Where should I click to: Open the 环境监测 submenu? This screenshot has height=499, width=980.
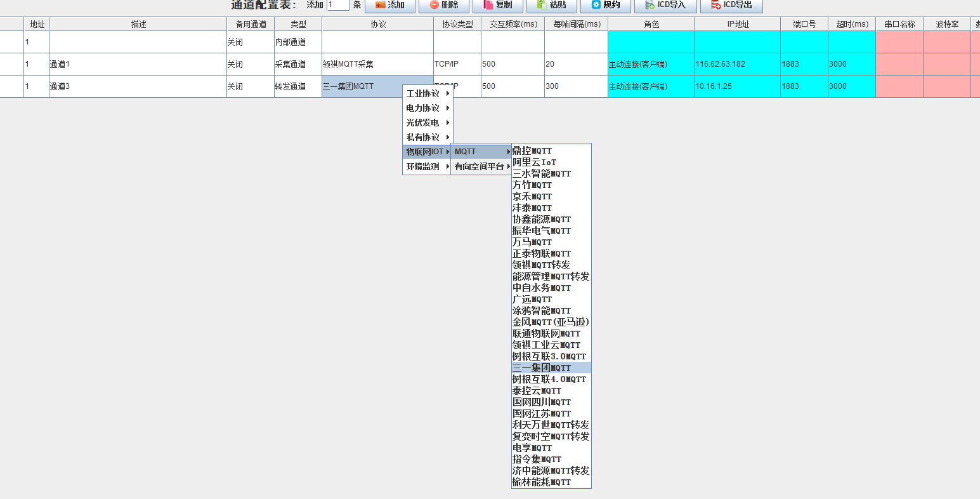point(427,166)
